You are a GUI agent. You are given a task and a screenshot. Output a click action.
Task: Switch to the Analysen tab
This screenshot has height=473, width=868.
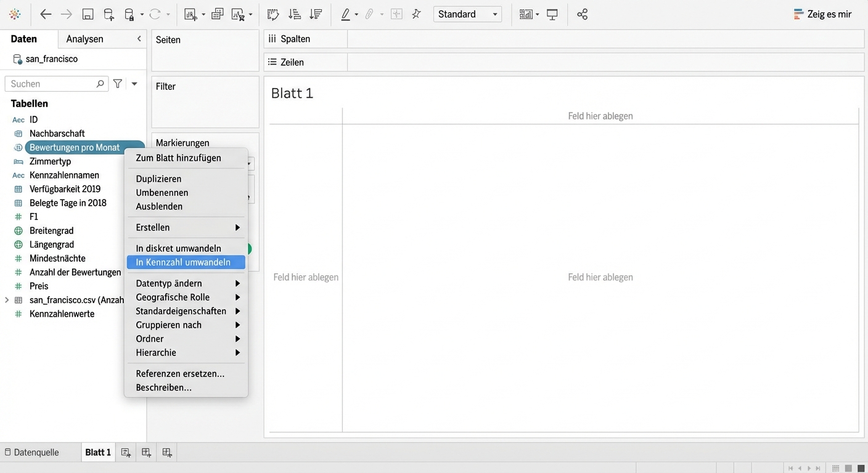coord(84,39)
